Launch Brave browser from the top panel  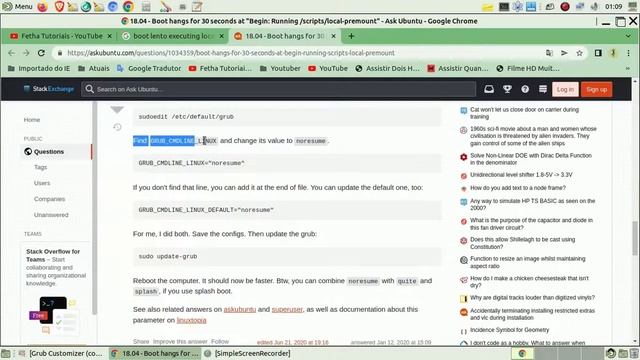coord(59,7)
